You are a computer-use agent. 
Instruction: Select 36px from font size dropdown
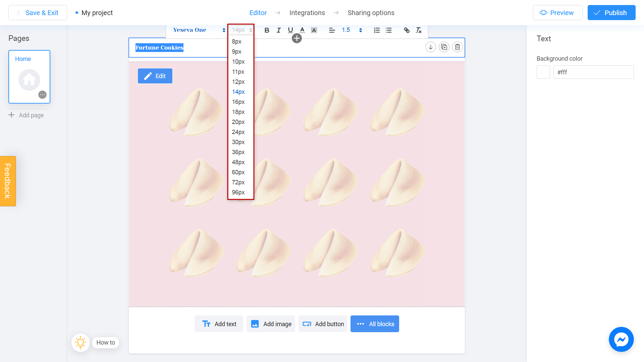[x=238, y=152]
